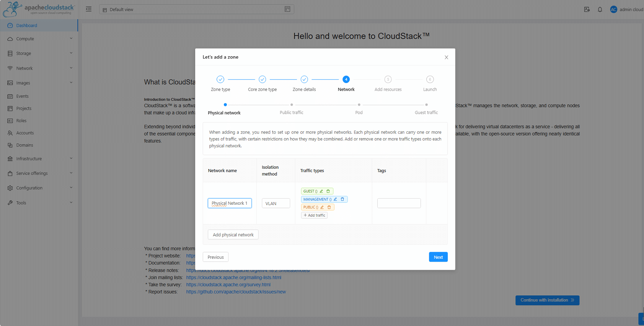The image size is (644, 326).
Task: Click the Accounts icon in the sidebar
Action: (10, 133)
